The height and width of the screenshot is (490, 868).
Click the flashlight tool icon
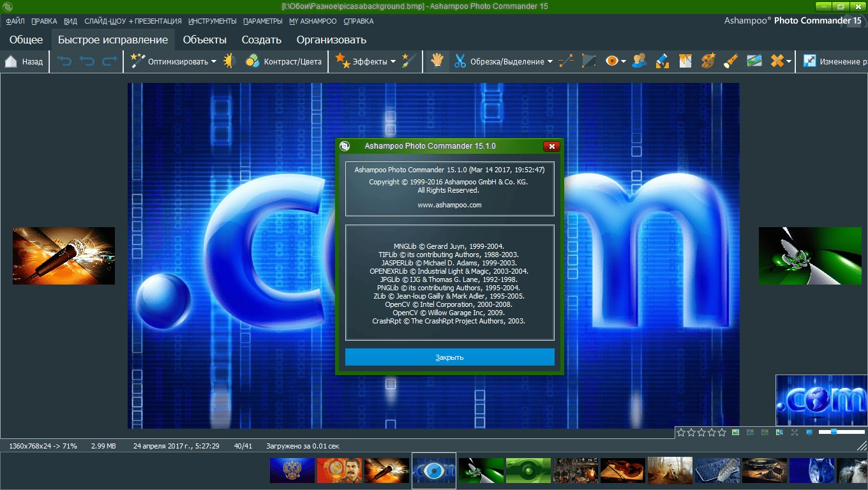[x=731, y=61]
